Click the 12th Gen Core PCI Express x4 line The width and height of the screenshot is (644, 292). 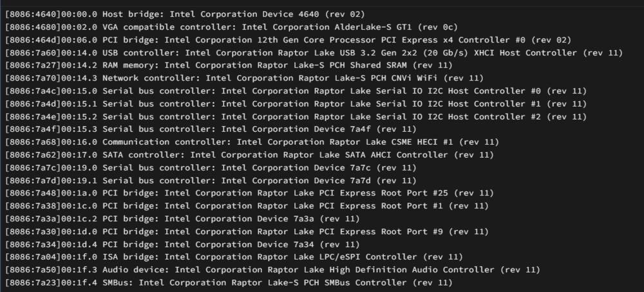point(288,40)
